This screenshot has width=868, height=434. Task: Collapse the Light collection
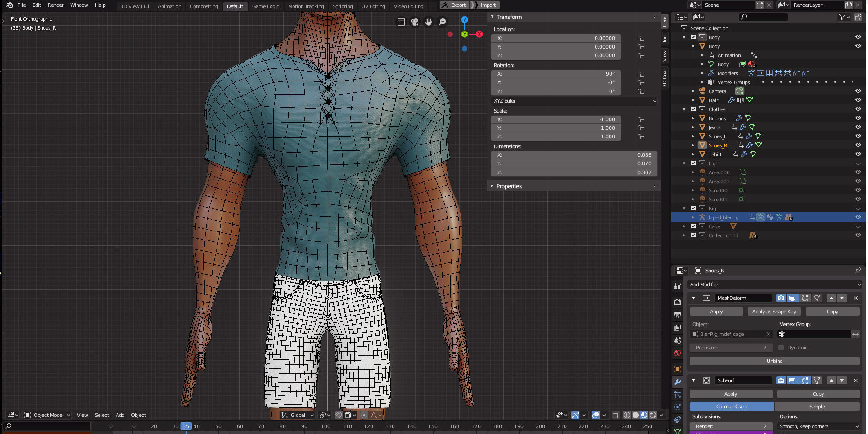click(684, 163)
